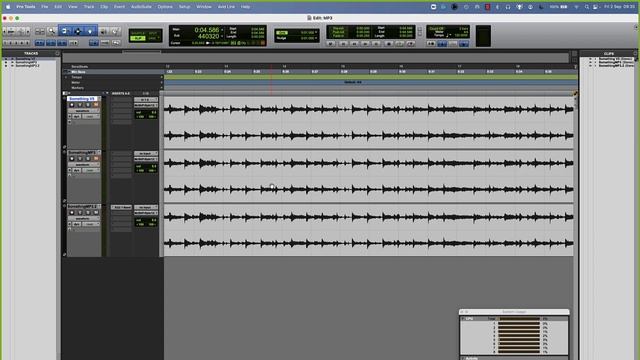Open the File menu
Screen dimensions: 640x360
(44, 7)
